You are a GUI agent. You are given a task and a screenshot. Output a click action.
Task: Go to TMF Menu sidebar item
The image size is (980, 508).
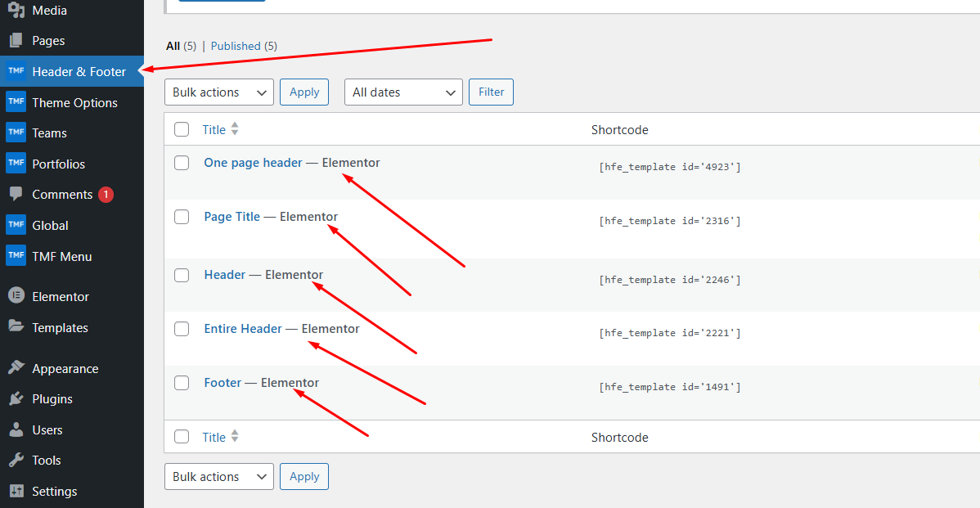[61, 256]
